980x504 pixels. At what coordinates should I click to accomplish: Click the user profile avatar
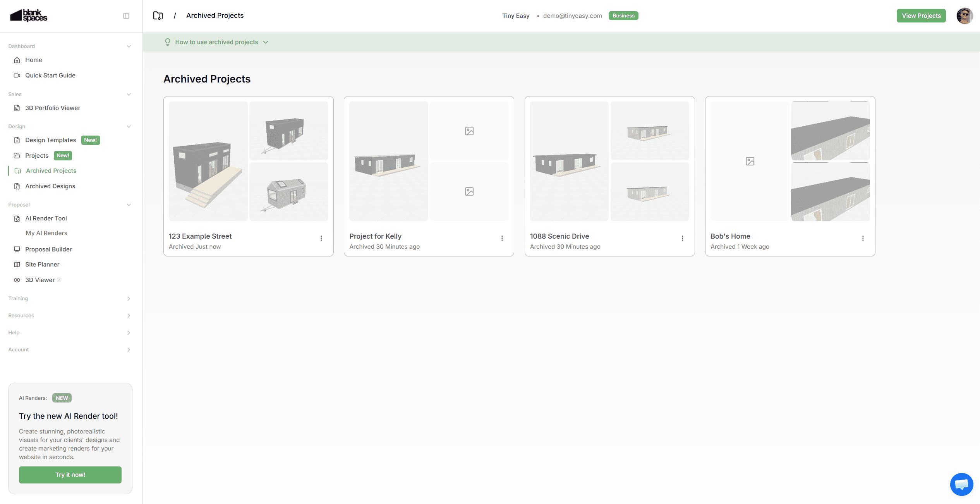click(965, 16)
